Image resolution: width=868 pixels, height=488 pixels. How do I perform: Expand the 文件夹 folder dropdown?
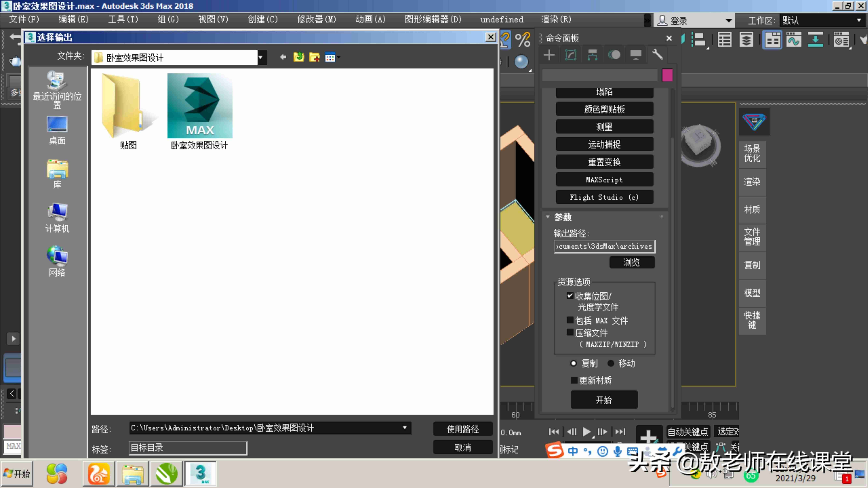[261, 58]
